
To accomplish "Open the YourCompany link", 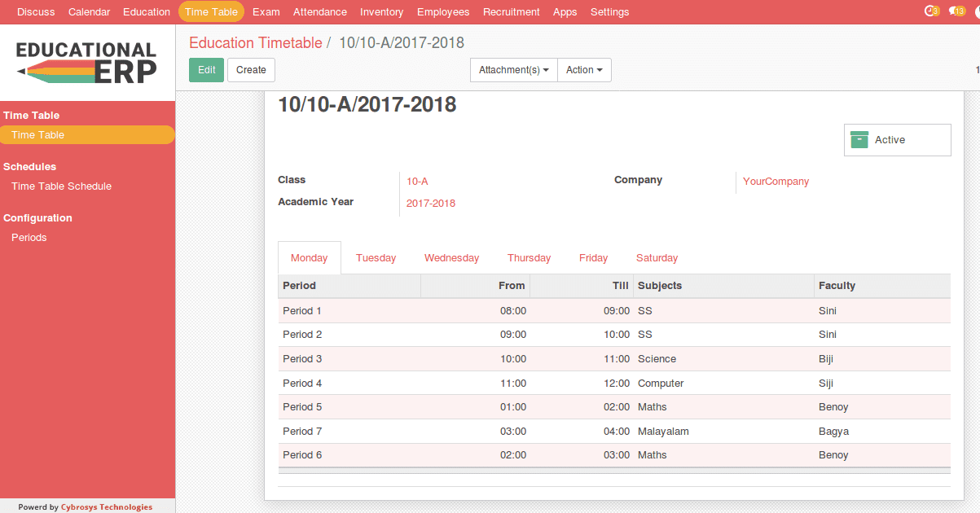I will tap(776, 181).
